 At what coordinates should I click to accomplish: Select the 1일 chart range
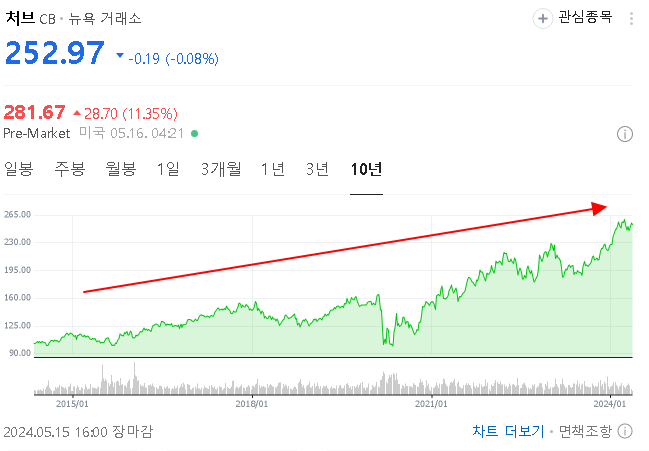[x=168, y=169]
